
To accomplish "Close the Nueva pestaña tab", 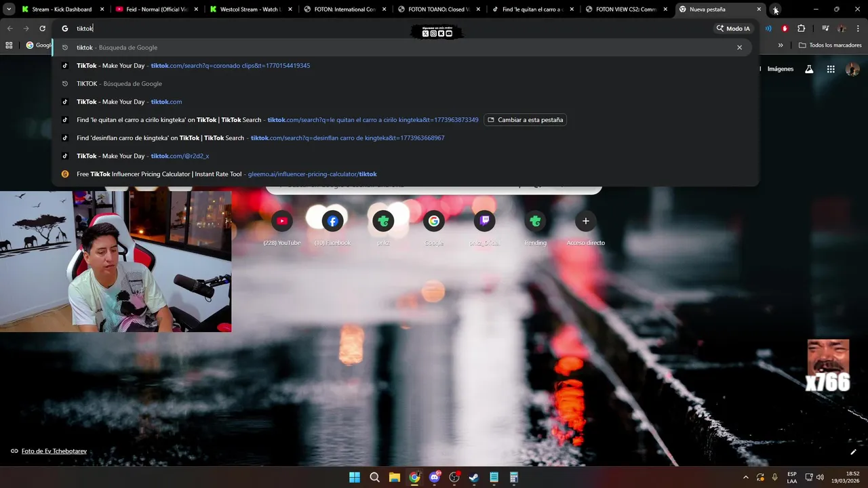I will 759,9.
